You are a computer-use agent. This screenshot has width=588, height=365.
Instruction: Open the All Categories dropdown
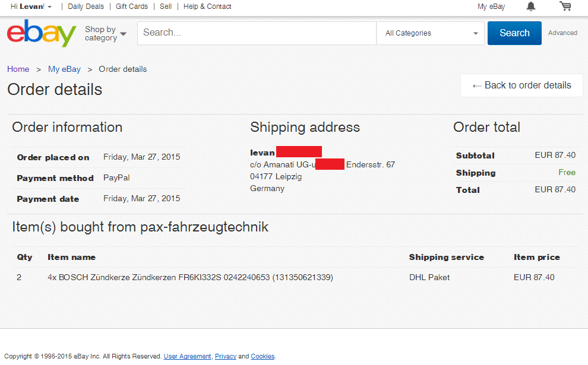coord(431,33)
